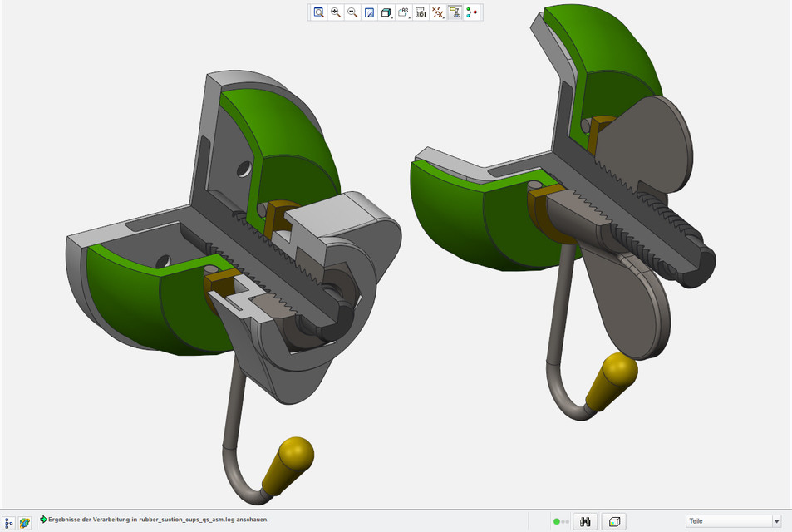Toggle the Annotation Display button
The height and width of the screenshot is (532, 792).
pyautogui.click(x=455, y=12)
